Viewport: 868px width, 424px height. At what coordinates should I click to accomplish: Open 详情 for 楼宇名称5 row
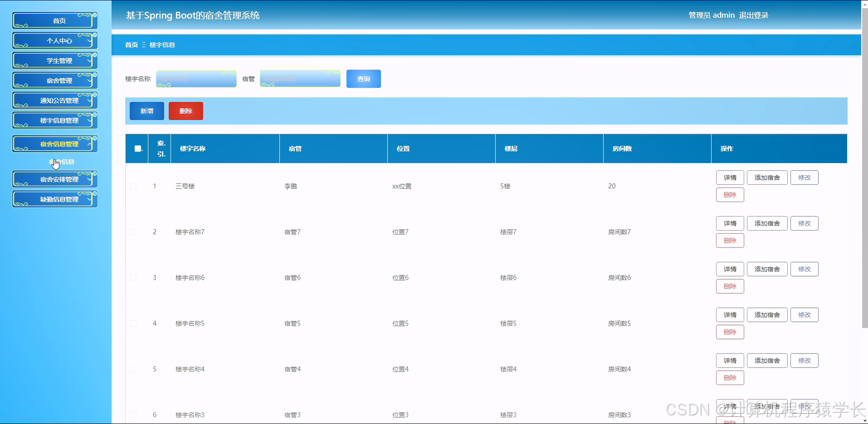point(730,315)
